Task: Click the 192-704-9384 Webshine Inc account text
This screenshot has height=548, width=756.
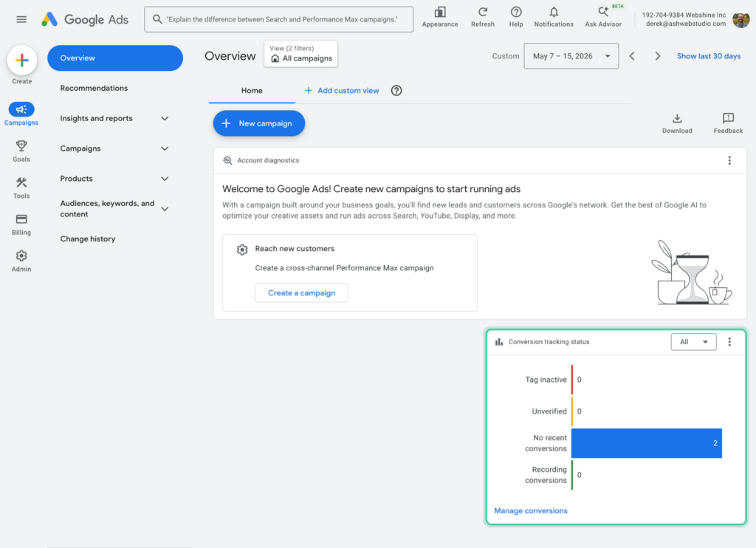Action: click(x=684, y=15)
